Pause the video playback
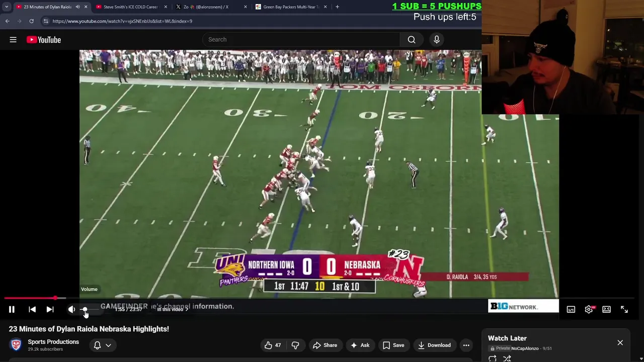644x362 pixels. [x=12, y=310]
